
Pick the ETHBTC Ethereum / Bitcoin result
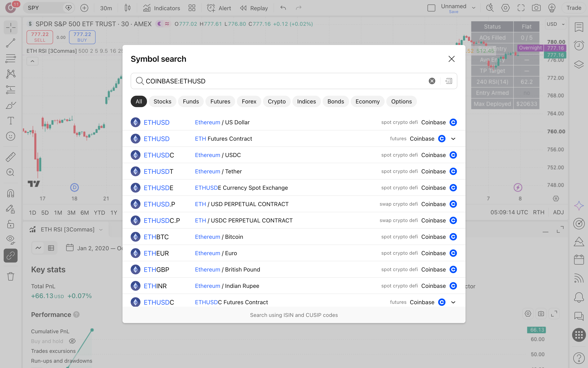coord(294,237)
